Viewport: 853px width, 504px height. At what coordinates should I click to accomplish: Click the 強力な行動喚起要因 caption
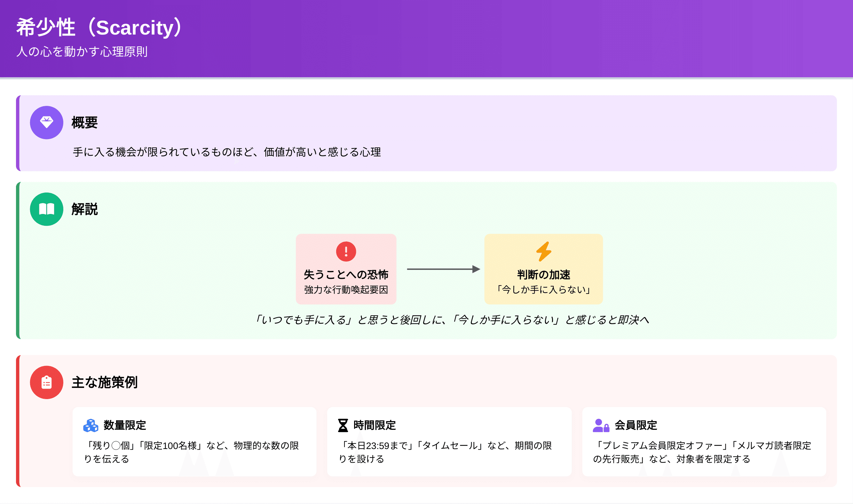click(346, 289)
